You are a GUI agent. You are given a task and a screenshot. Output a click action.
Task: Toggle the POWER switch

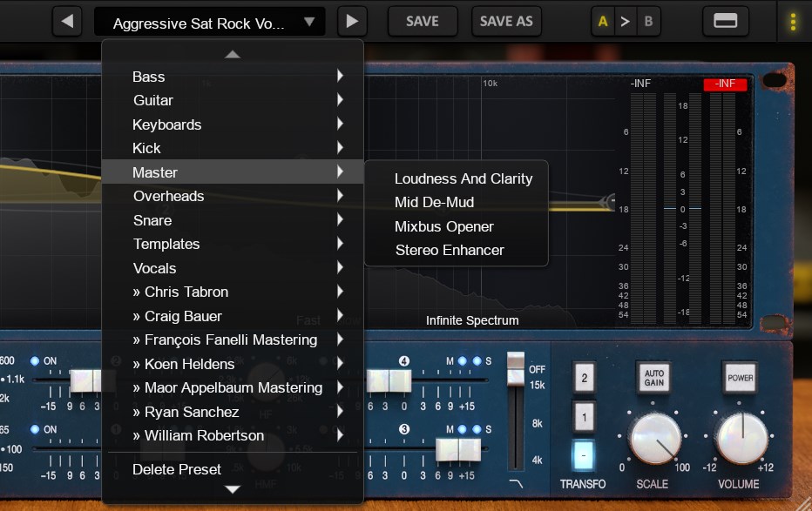pyautogui.click(x=741, y=379)
